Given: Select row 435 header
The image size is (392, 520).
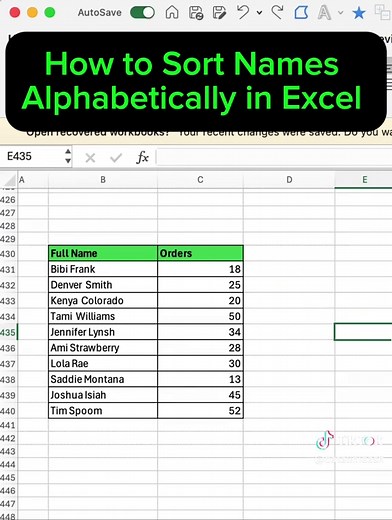Looking at the screenshot, I should pyautogui.click(x=8, y=332).
